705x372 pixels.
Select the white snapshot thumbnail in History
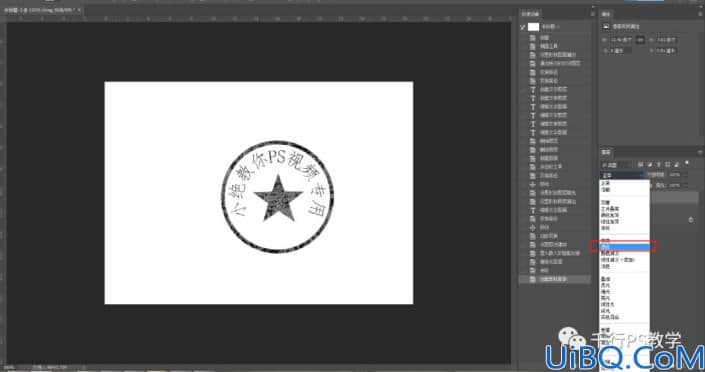click(x=533, y=27)
